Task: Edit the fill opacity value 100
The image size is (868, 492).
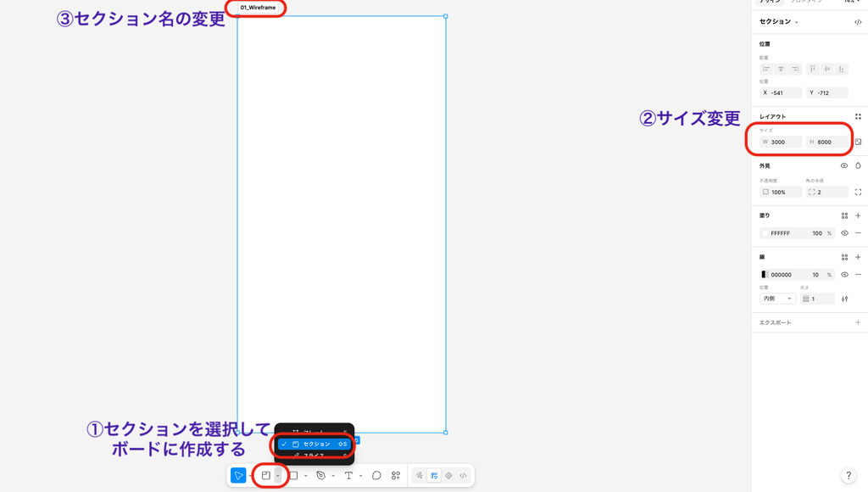Action: 817,233
